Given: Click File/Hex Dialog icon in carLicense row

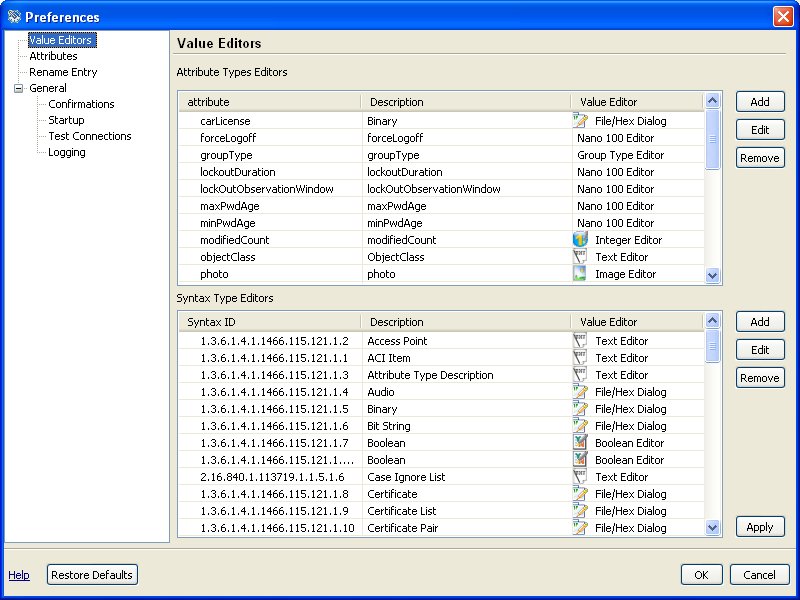Looking at the screenshot, I should pyautogui.click(x=580, y=121).
